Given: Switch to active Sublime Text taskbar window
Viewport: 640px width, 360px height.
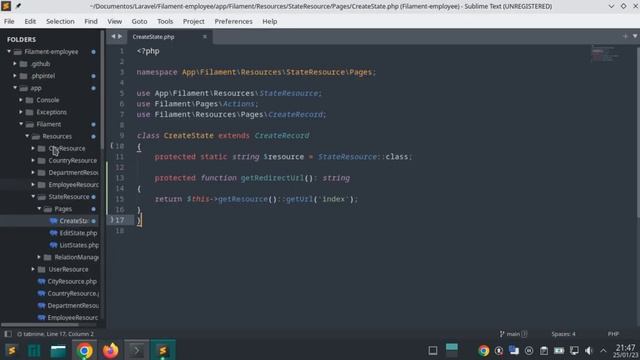Looking at the screenshot, I should pyautogui.click(x=163, y=350).
